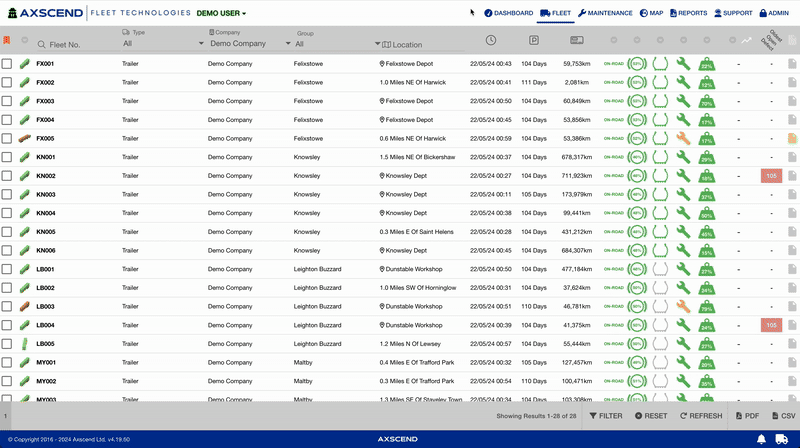Image resolution: width=800 pixels, height=448 pixels.
Task: Click the Map navigation icon
Action: (x=650, y=13)
